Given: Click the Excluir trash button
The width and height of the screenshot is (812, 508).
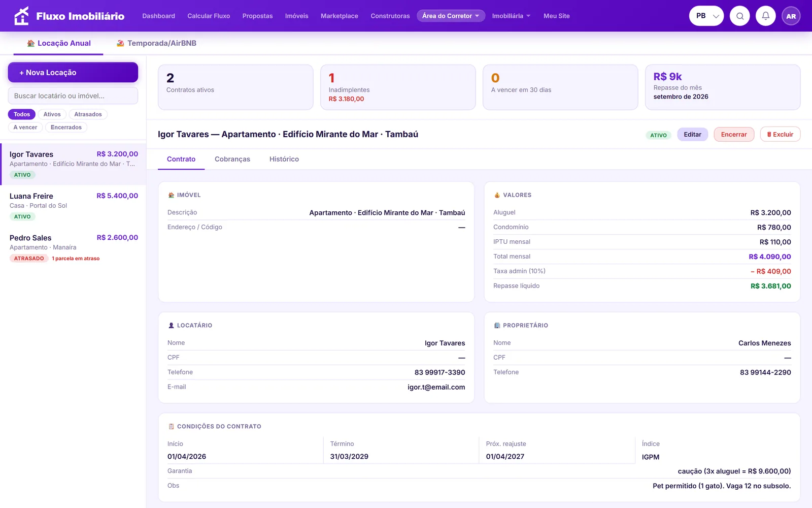Looking at the screenshot, I should [x=780, y=134].
